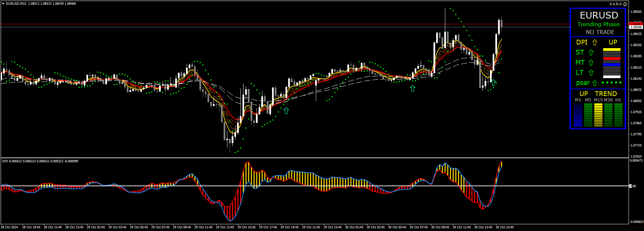Click the yellow up arrow beside DPI

[595, 42]
